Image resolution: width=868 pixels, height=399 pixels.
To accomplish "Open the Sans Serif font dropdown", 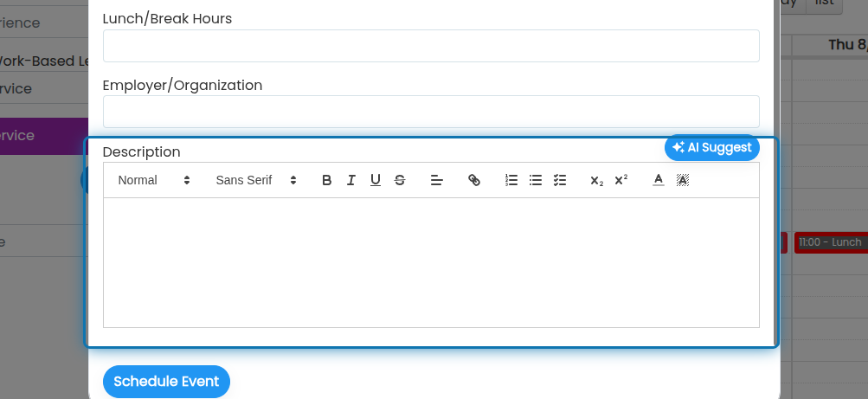I will click(256, 180).
